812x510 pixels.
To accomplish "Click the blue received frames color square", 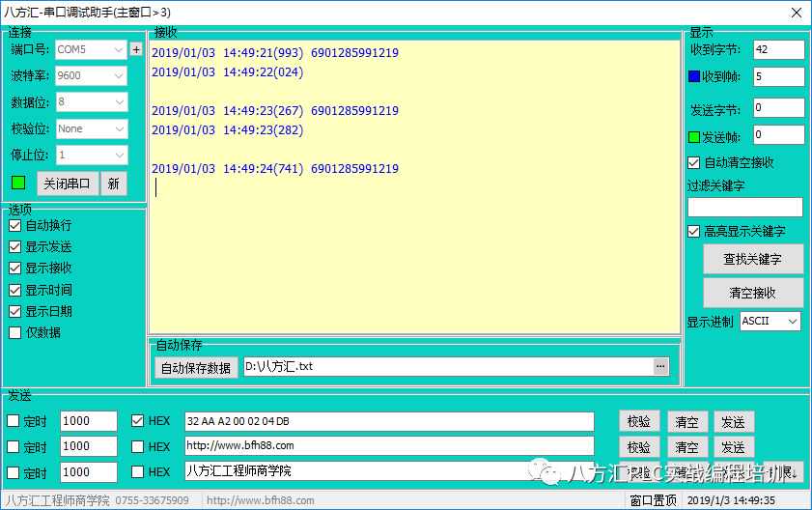I will 693,77.
